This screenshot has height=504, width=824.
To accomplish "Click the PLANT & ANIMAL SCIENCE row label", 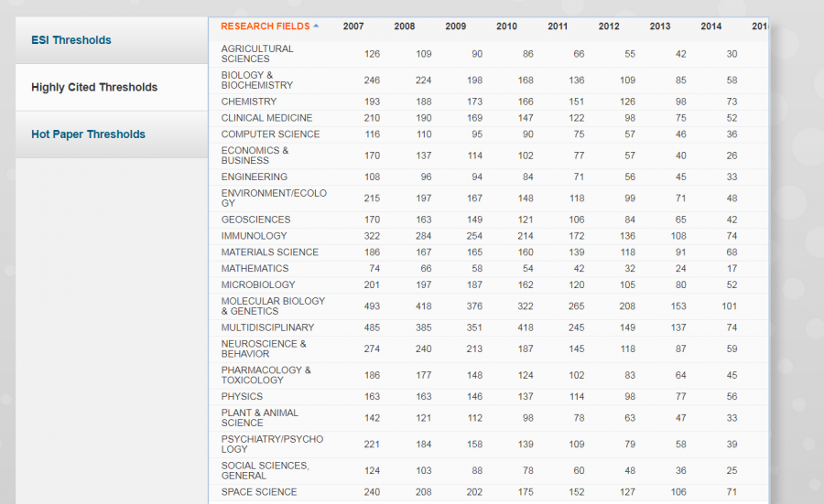I will pos(260,418).
